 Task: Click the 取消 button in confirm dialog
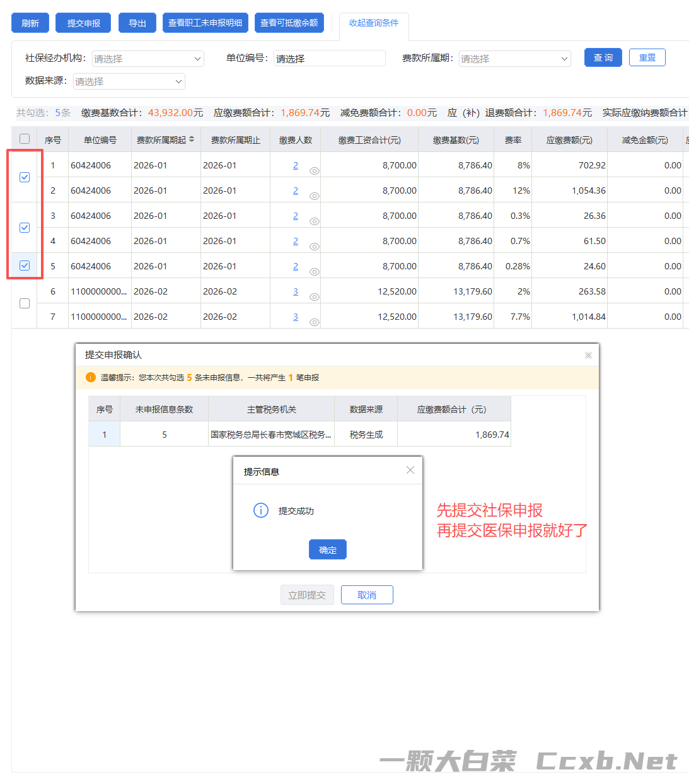(367, 595)
